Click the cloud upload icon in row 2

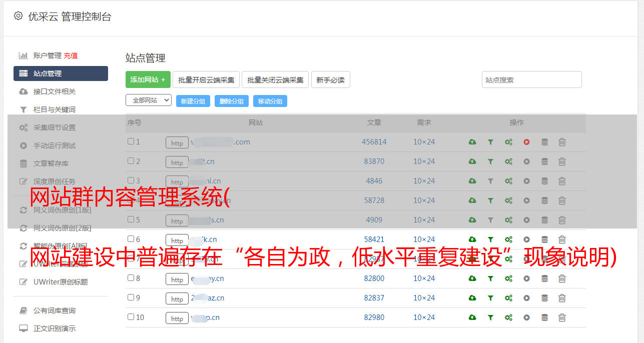[472, 161]
